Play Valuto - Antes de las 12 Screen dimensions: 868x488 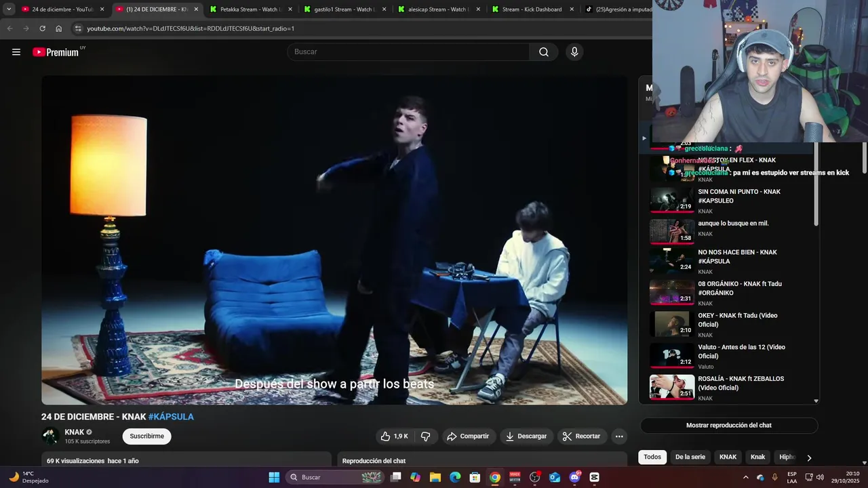tap(729, 357)
